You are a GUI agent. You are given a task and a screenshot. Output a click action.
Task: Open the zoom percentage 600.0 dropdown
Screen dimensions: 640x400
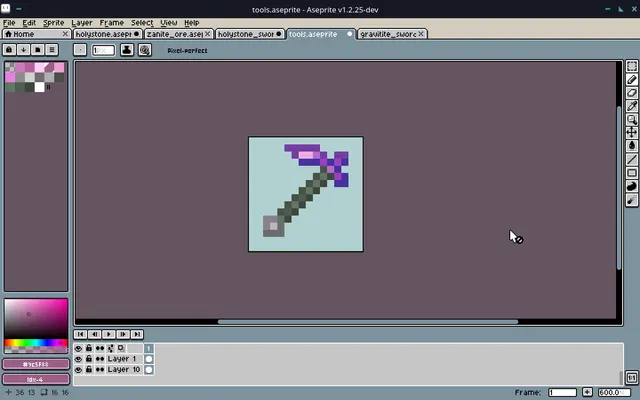tap(614, 392)
